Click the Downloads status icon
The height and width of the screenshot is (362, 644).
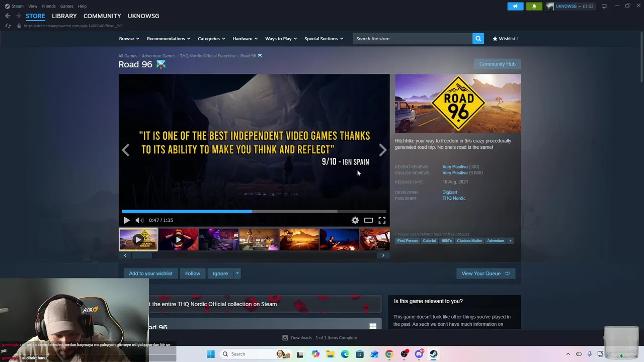[x=285, y=338]
